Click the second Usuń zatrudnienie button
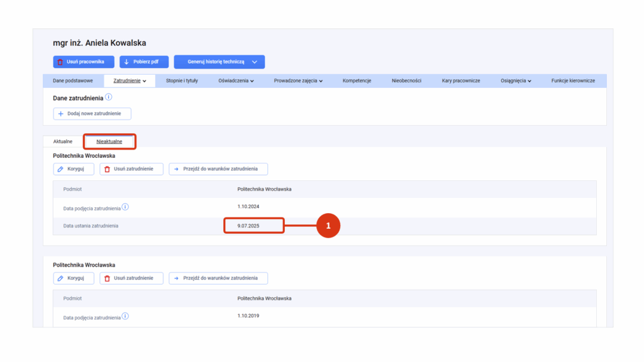Viewport: 644px width, 362px height. pos(131,278)
